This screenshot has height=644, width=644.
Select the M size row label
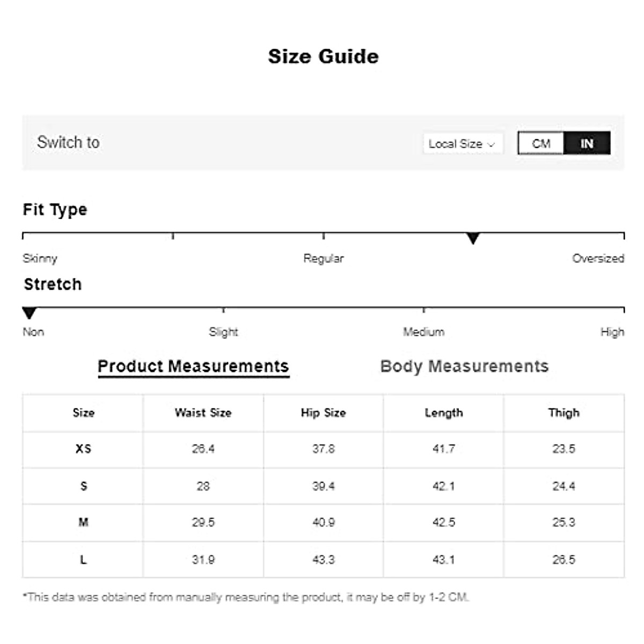[83, 522]
